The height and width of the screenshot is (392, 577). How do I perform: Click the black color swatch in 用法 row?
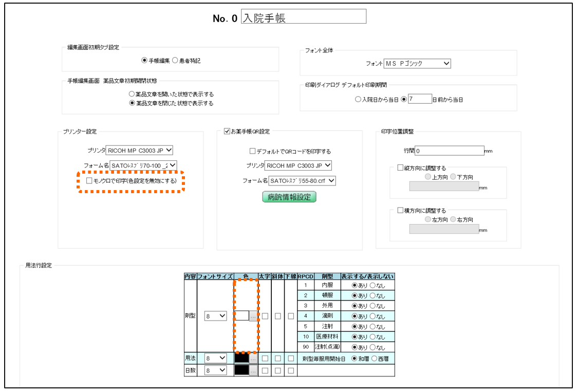241,358
